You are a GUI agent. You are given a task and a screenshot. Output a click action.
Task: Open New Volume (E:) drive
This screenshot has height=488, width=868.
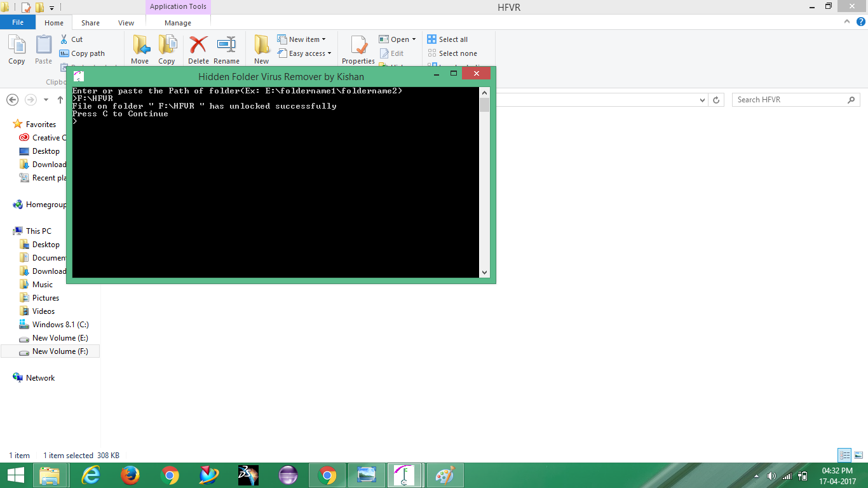[60, 338]
